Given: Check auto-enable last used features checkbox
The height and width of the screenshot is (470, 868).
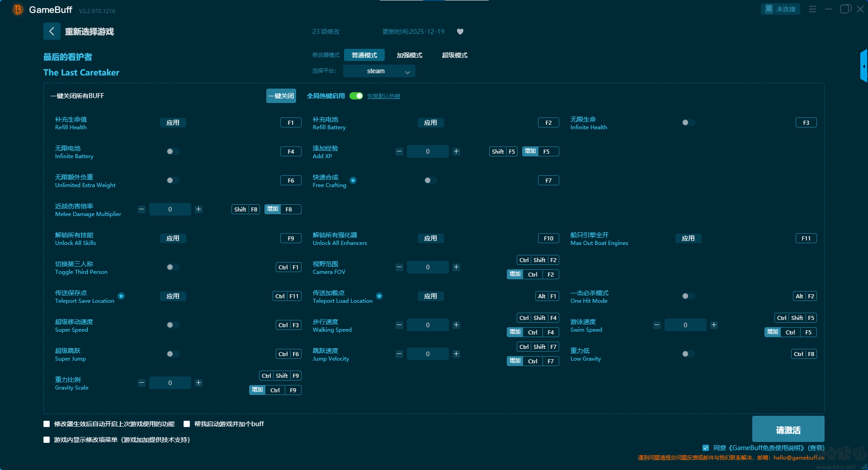Looking at the screenshot, I should pos(47,424).
